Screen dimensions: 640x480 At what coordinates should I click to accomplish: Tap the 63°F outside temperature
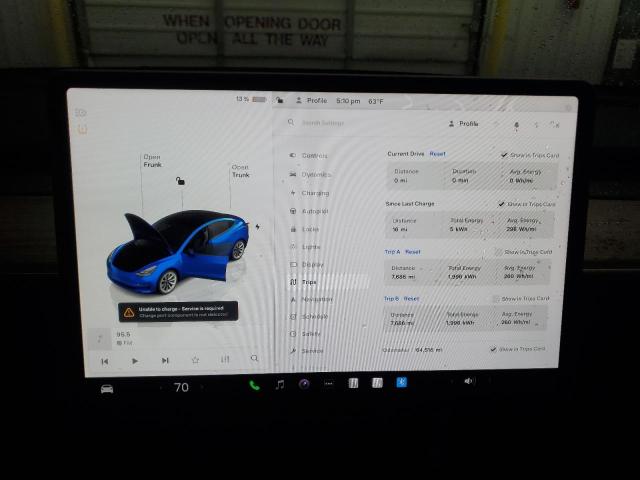[x=376, y=101]
